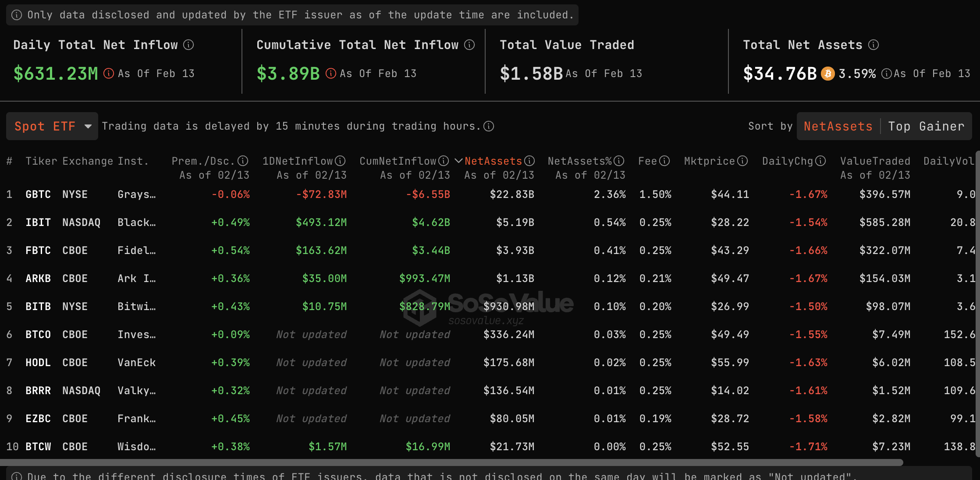Click info icon beside Total Net Assets

coord(873,45)
